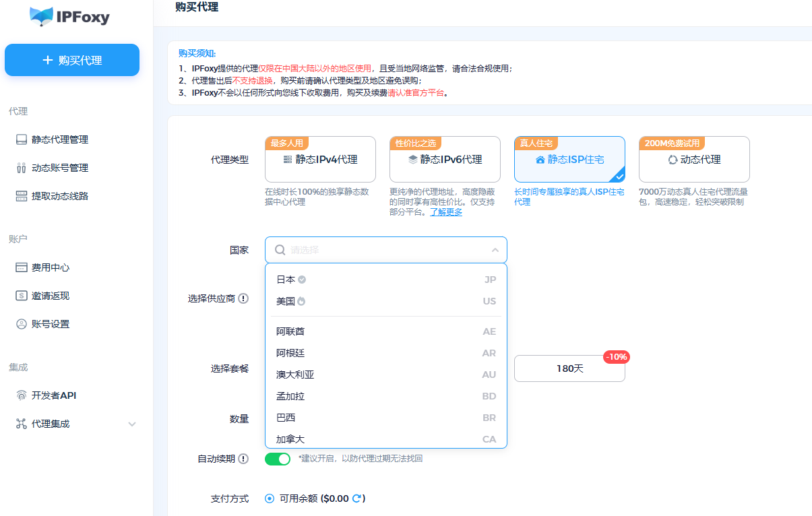
Task: Click the 静态IPv4代理 server icon
Action: [x=288, y=160]
